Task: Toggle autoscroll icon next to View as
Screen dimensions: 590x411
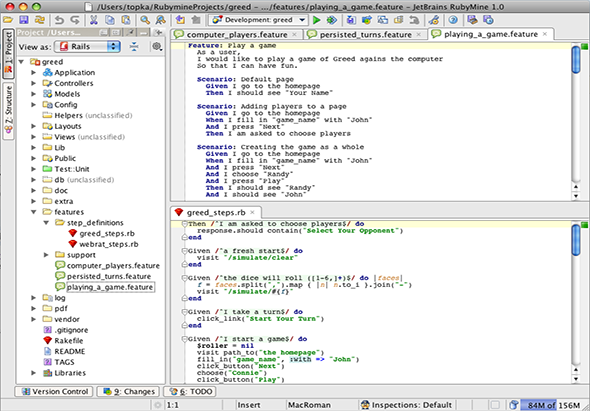Action: click(x=134, y=47)
